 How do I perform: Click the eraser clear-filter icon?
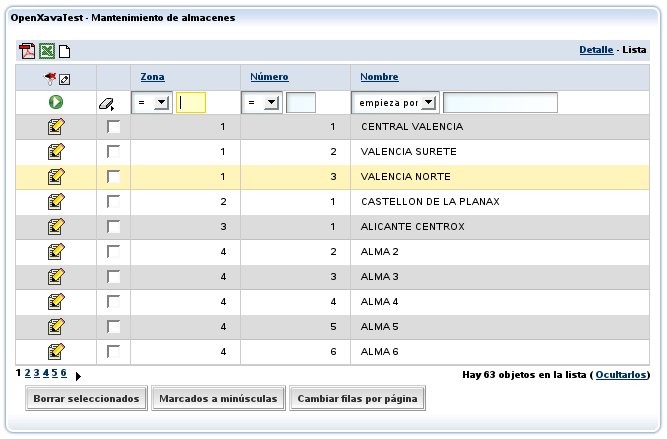(107, 103)
